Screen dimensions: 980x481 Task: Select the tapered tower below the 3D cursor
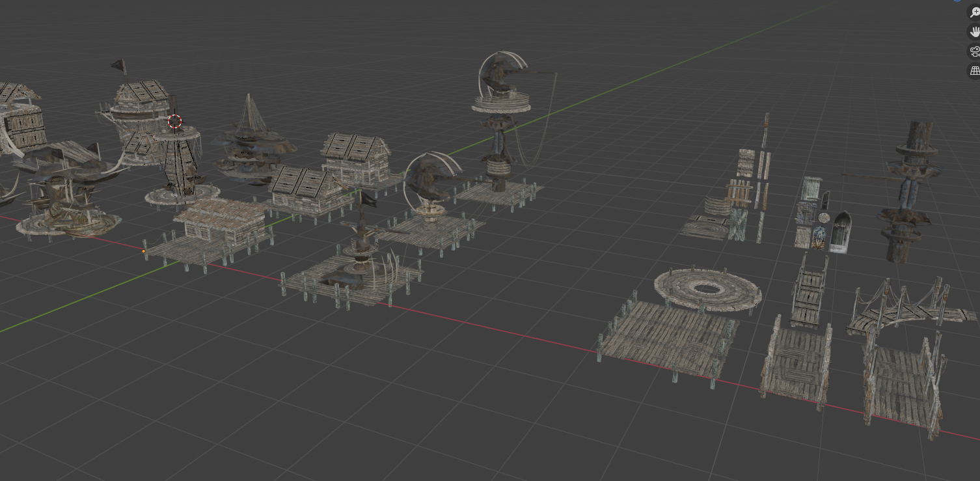177,164
